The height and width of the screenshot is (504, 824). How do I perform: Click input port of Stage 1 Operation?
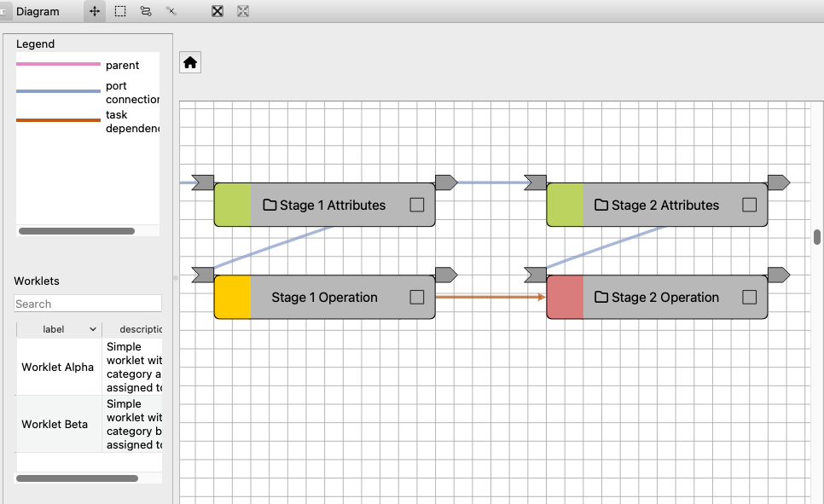click(x=203, y=275)
